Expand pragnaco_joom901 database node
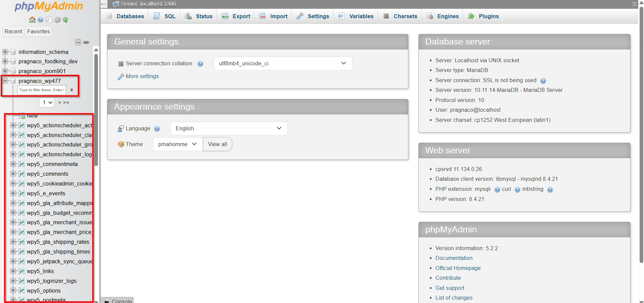 tap(5, 71)
